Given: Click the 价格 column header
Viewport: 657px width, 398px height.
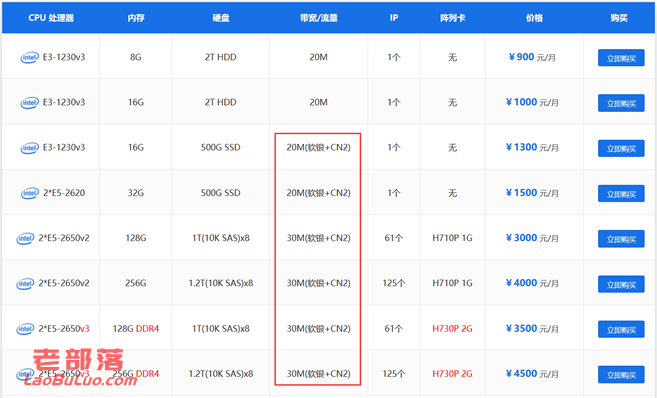Looking at the screenshot, I should pos(534,18).
